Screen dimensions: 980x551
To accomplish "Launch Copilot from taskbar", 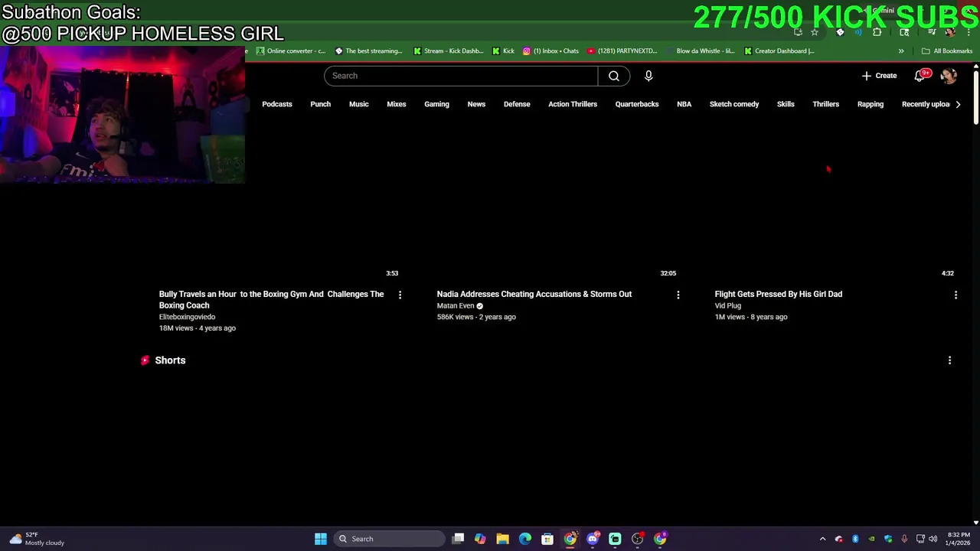I will pos(480,539).
